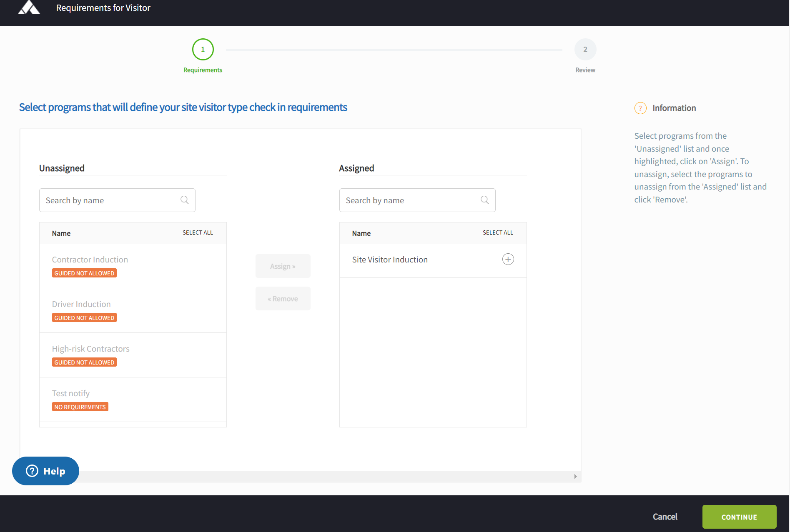Open the Help chat widget
Viewport: 790px width, 532px height.
(45, 471)
